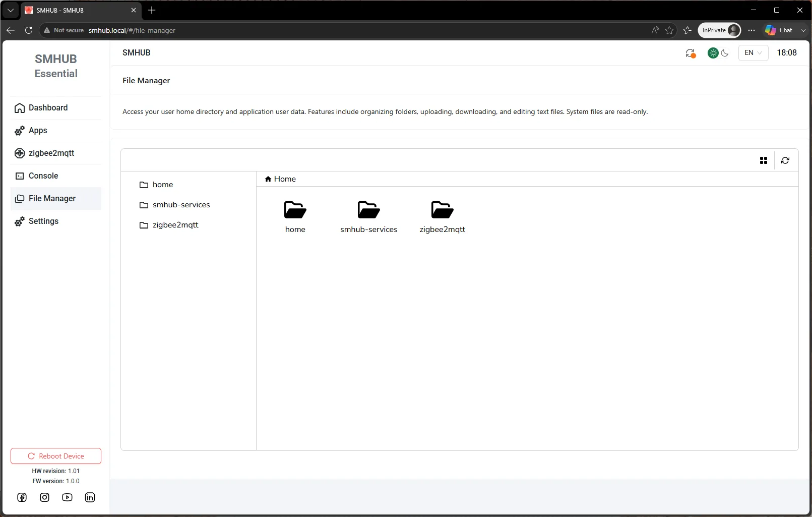Click the SMHUB Essential logo text

click(x=56, y=66)
